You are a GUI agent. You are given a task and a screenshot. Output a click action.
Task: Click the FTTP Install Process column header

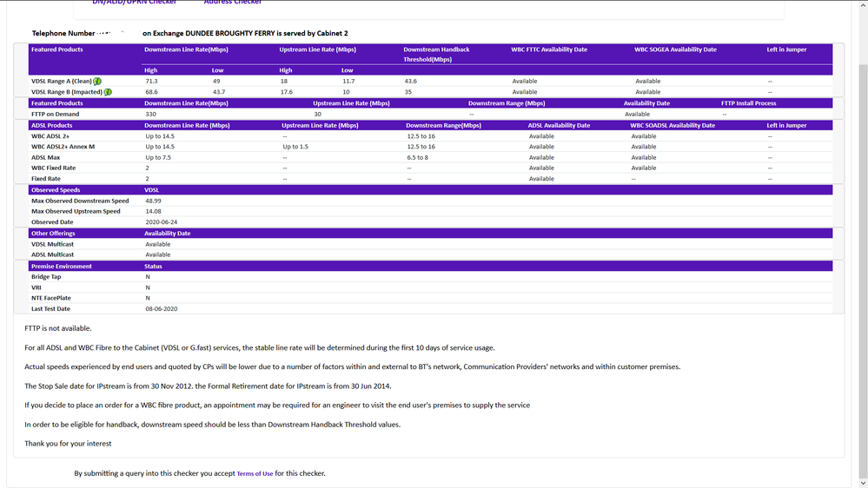pyautogui.click(x=748, y=103)
